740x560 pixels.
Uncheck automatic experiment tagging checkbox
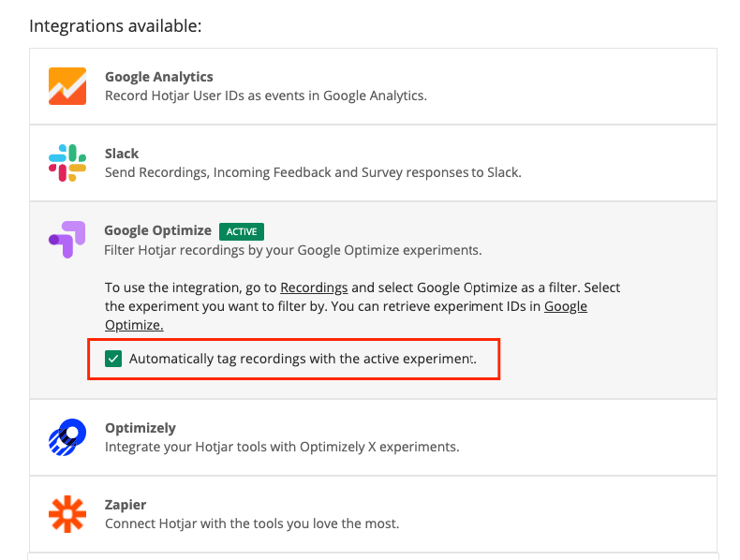[113, 359]
